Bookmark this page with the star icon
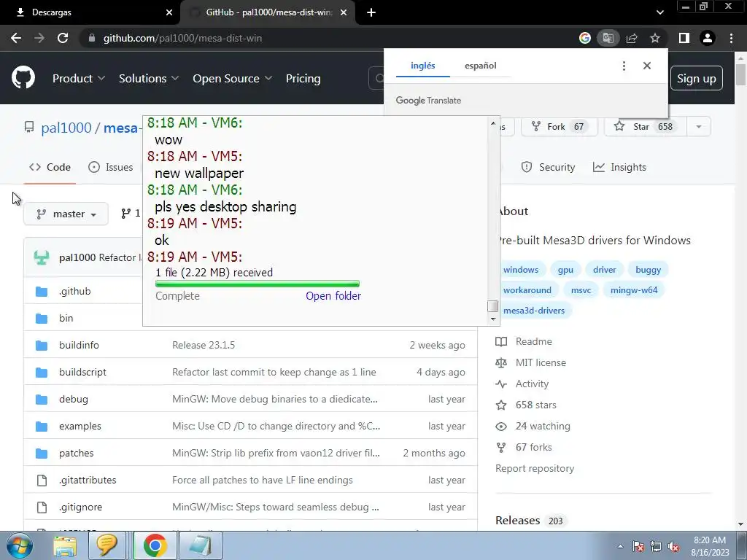The image size is (747, 560). point(655,38)
